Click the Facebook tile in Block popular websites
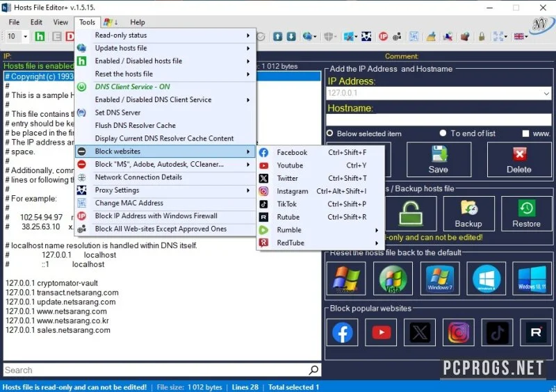This screenshot has height=392, width=556. coord(342,332)
